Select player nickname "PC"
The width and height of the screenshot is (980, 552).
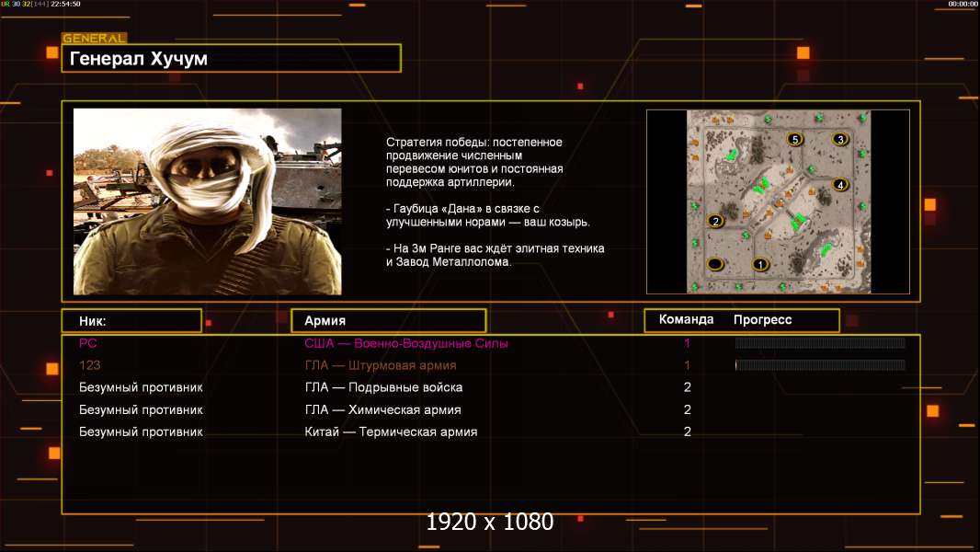click(x=87, y=342)
